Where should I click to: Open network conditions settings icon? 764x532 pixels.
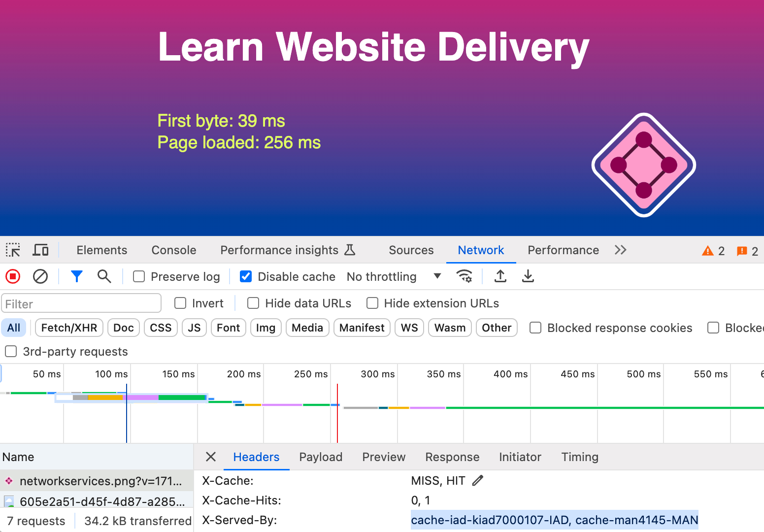(464, 276)
